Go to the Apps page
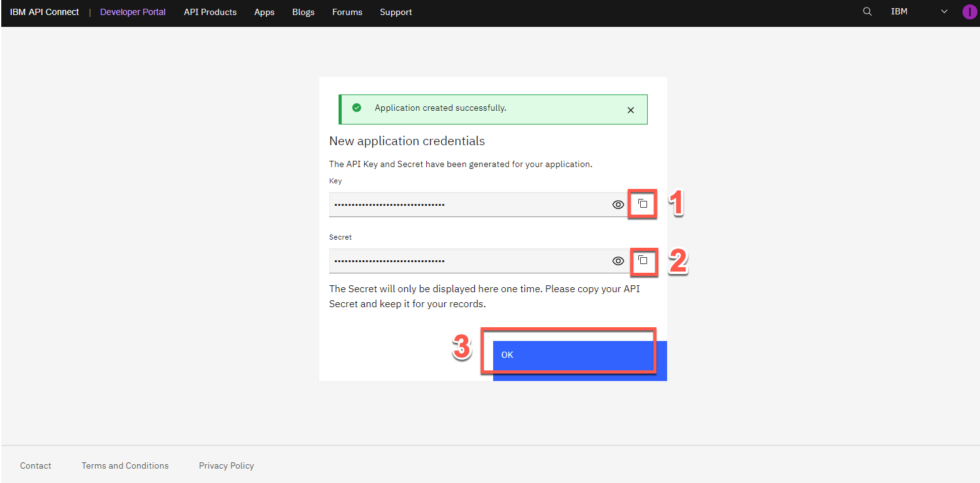980x483 pixels. pyautogui.click(x=264, y=12)
